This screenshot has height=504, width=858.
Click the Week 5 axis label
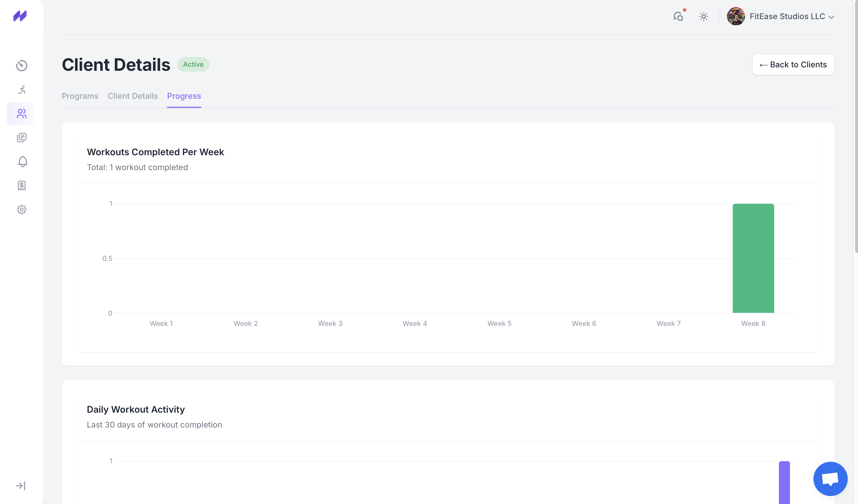coord(499,324)
